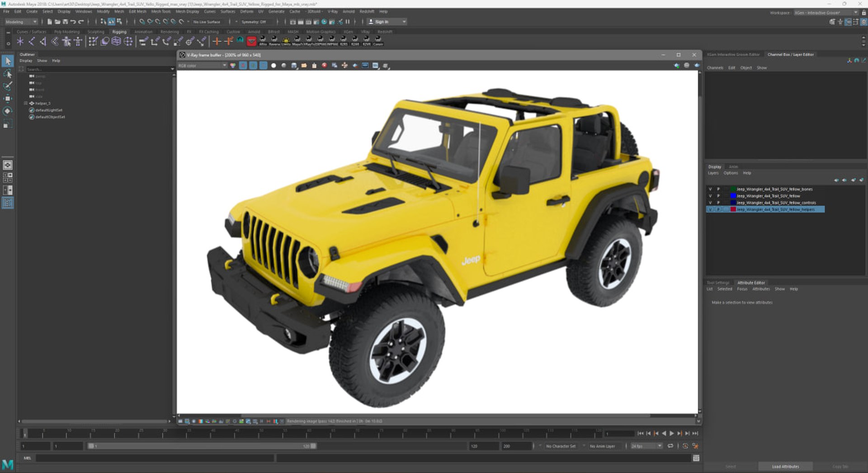
Task: Click Load Attributes button
Action: click(785, 467)
